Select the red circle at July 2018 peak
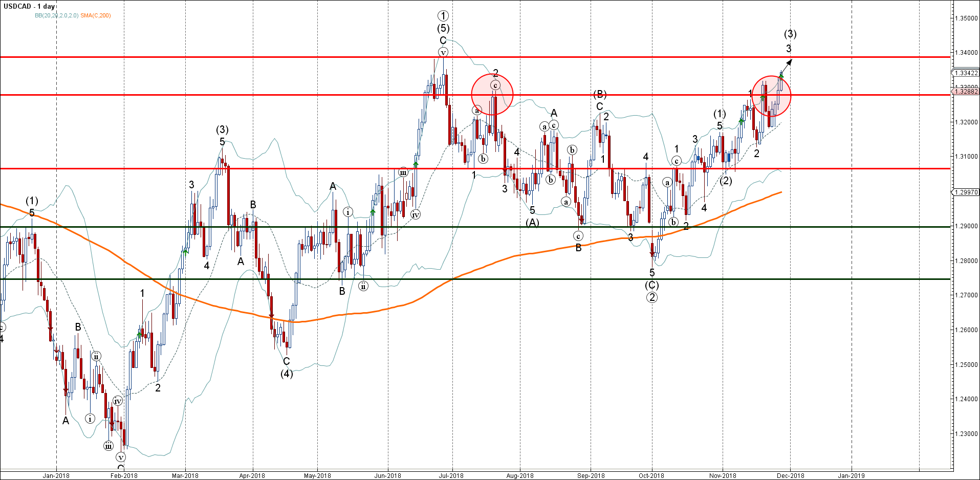This screenshot has width=980, height=480. pyautogui.click(x=492, y=94)
